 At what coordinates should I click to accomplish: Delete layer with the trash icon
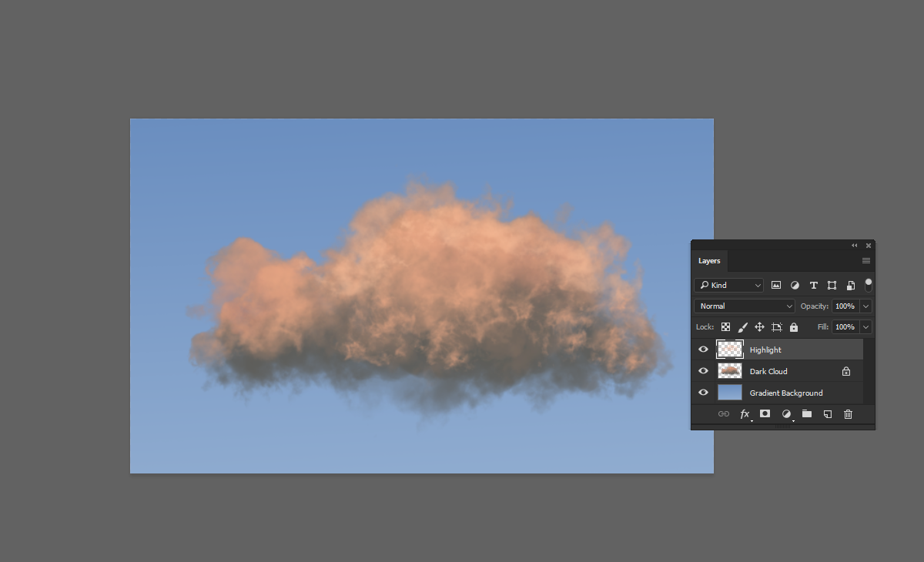click(848, 414)
